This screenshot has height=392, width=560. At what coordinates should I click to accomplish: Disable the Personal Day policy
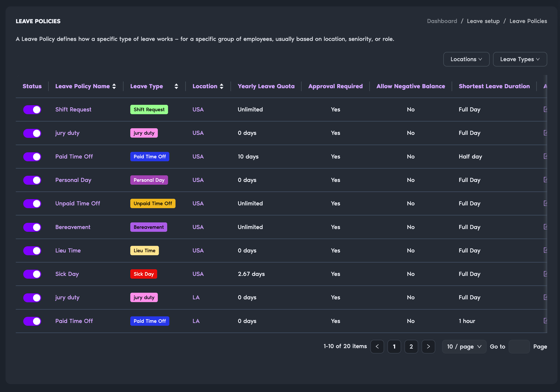[32, 180]
